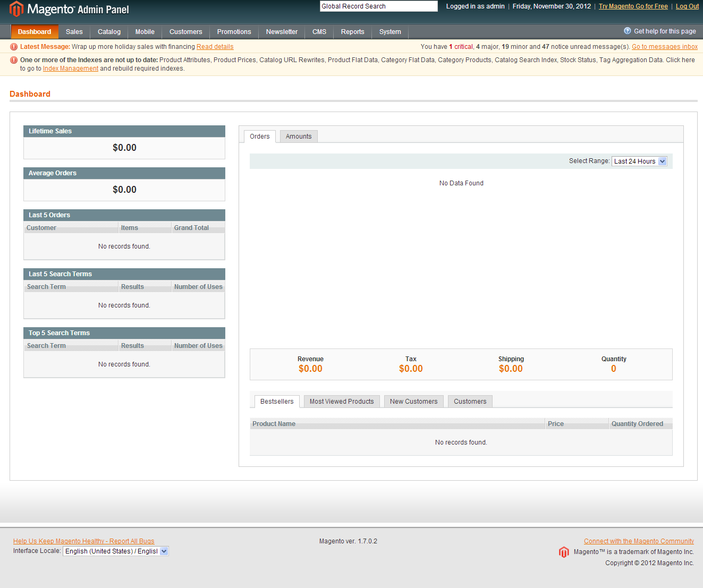Expand the Interface Locale dropdown
The width and height of the screenshot is (703, 588).
point(115,551)
